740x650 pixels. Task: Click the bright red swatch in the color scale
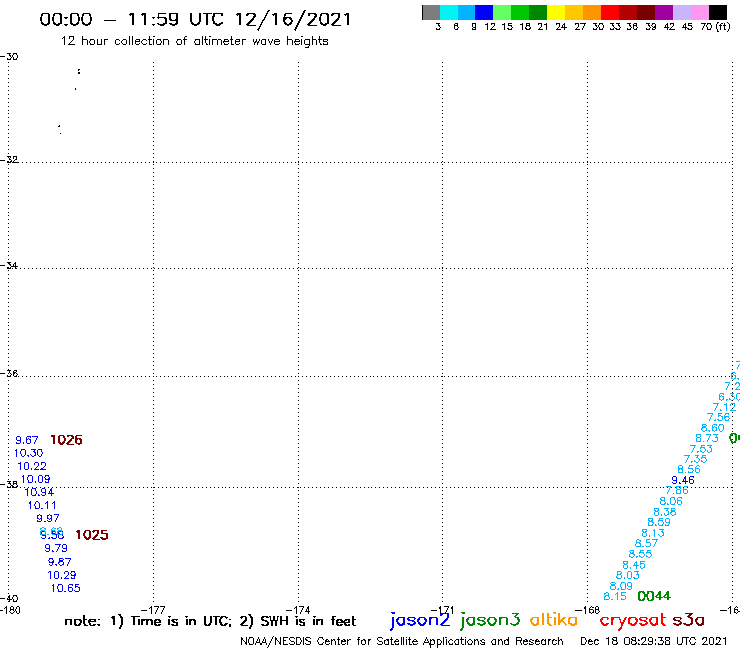pyautogui.click(x=610, y=12)
